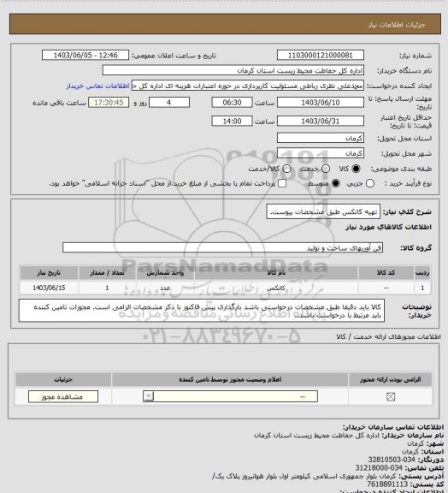Click the نام کالا column header
This screenshot has width=448, height=493.
pos(276,273)
